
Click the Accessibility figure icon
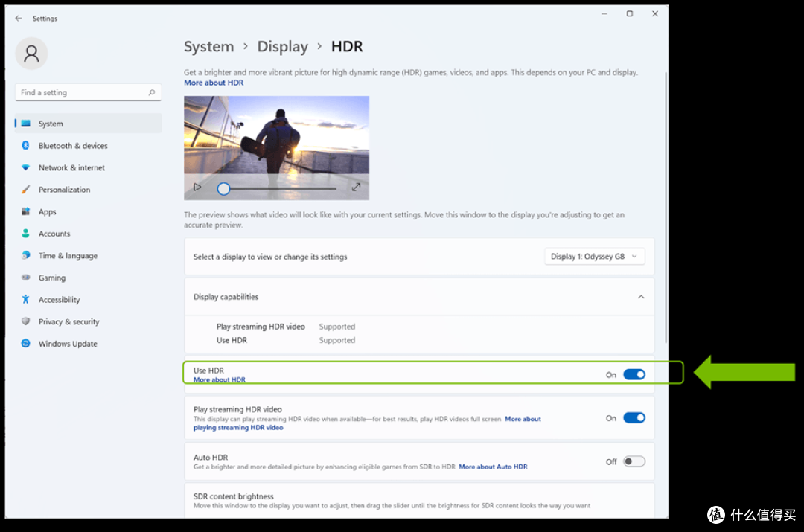(25, 299)
